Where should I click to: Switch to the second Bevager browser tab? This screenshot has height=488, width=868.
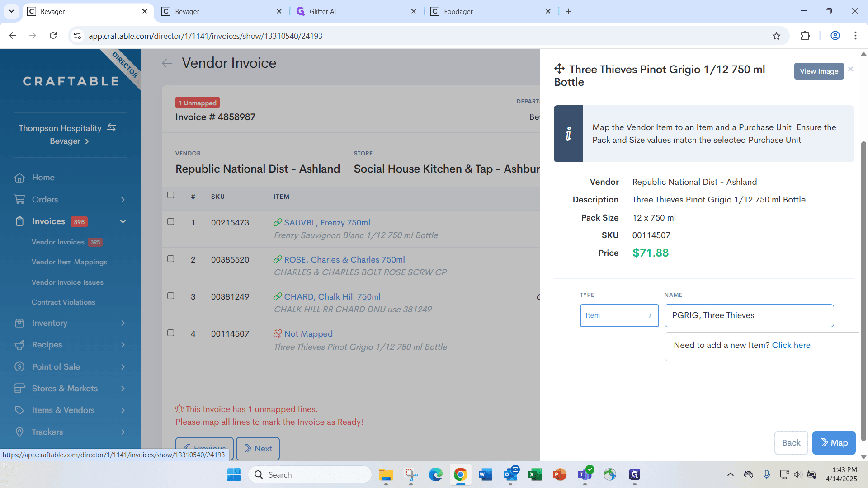(222, 11)
